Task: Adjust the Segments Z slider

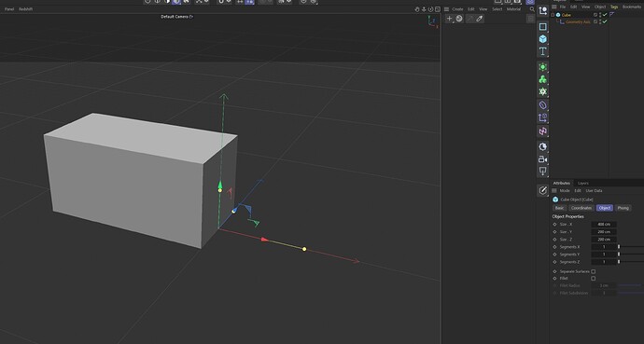Action: (631, 262)
